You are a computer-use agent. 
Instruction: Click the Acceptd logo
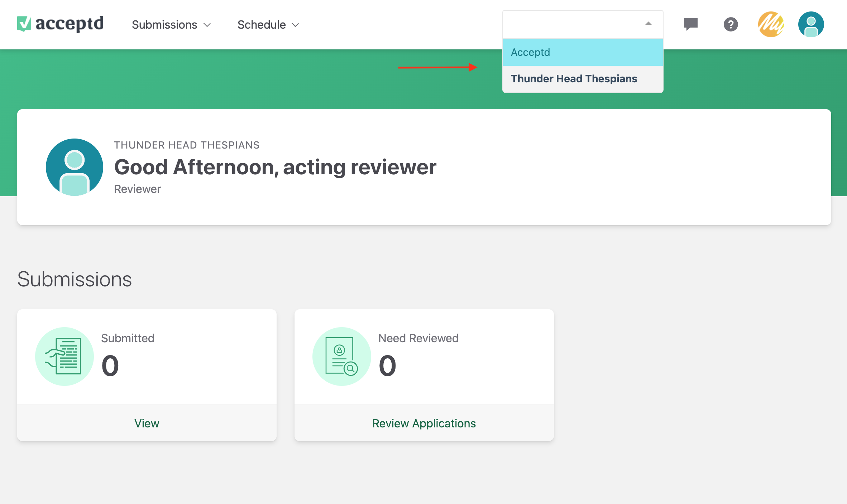60,24
